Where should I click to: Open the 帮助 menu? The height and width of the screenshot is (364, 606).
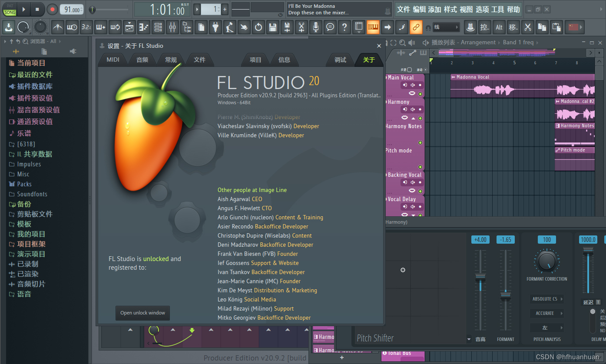[x=513, y=9]
